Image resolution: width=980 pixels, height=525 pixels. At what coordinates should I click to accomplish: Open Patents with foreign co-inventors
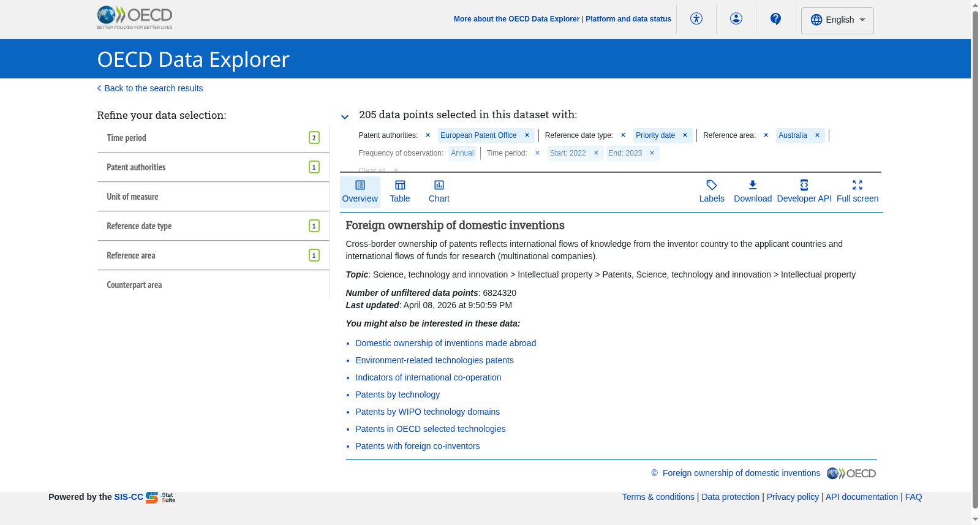418,446
